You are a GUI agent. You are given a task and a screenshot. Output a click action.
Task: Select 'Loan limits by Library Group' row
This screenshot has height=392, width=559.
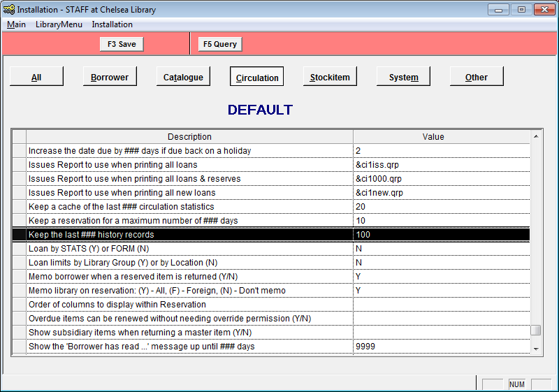(x=271, y=263)
